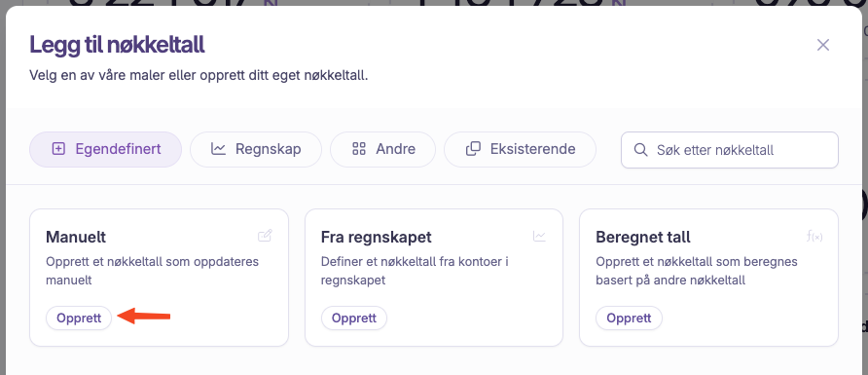The width and height of the screenshot is (868, 375).
Task: Click the pencil edit icon on Manuelt card
Action: (265, 237)
